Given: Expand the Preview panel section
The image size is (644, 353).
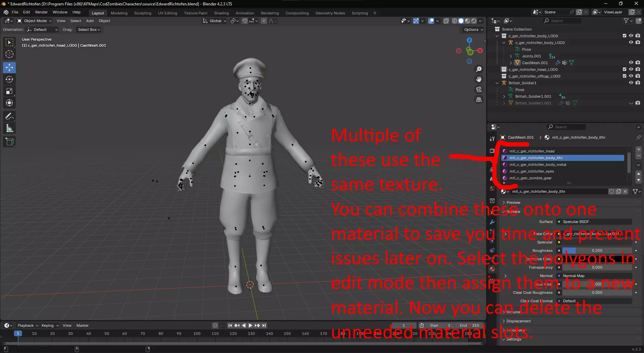Looking at the screenshot, I should [513, 203].
